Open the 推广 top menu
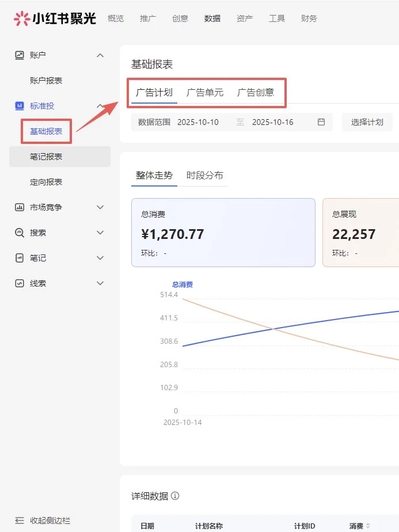 coord(148,18)
